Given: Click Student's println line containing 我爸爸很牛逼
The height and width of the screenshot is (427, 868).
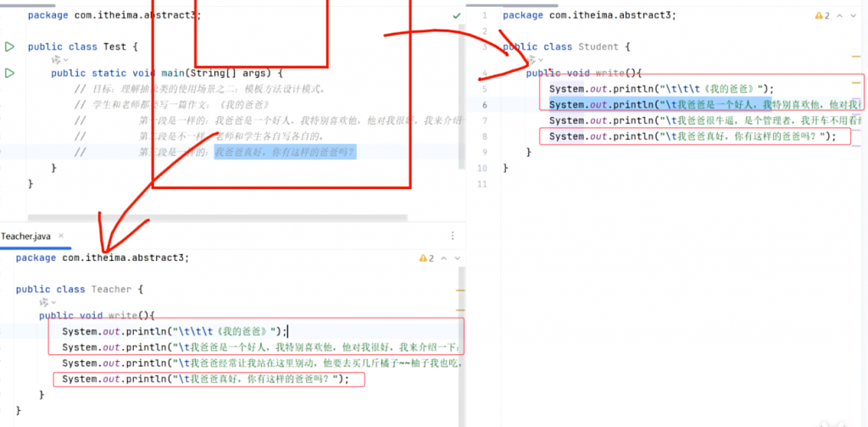Looking at the screenshot, I should (x=705, y=120).
